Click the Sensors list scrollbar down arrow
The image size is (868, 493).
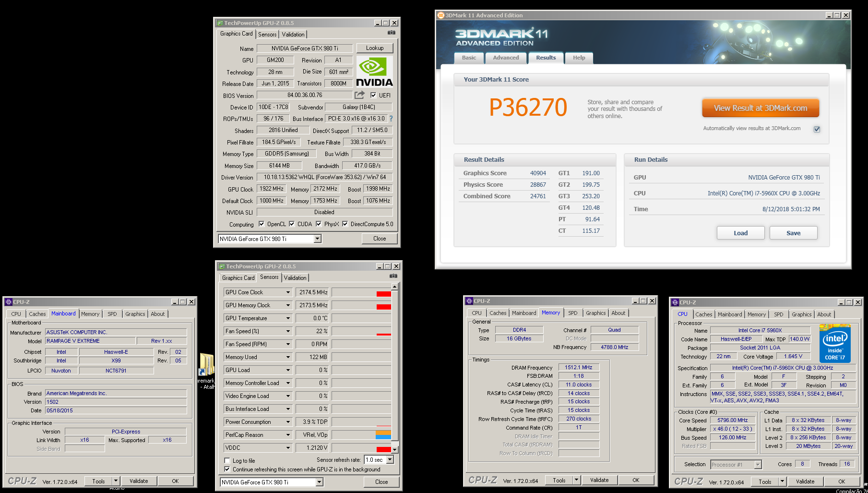(395, 450)
